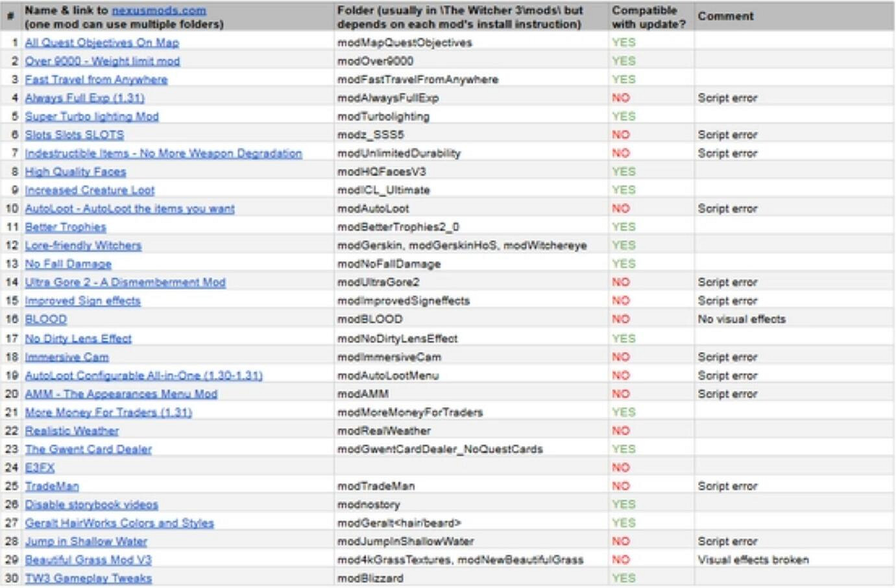Select the 'Visual effects broken' comment cell
This screenshot has width=896, height=588.
753,560
